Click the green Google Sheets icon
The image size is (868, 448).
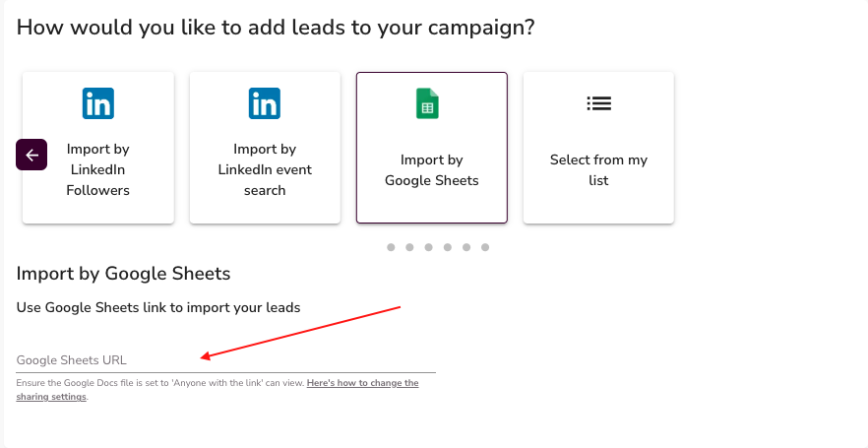pos(427,103)
